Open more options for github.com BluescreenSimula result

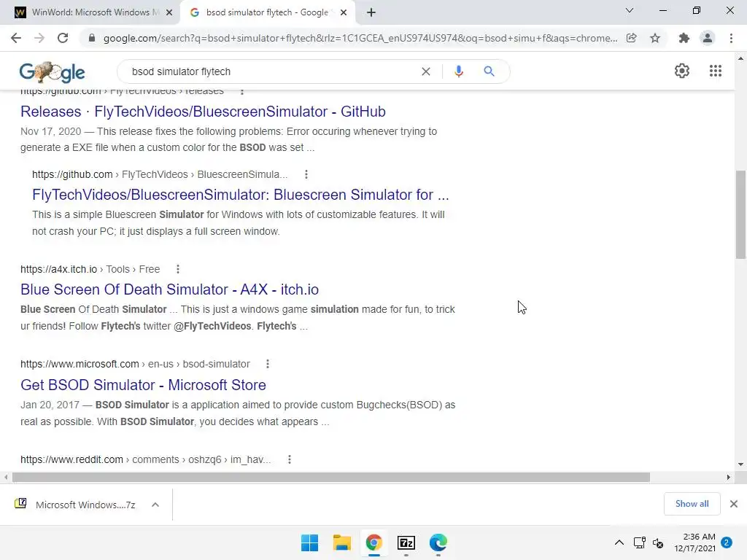click(x=306, y=174)
